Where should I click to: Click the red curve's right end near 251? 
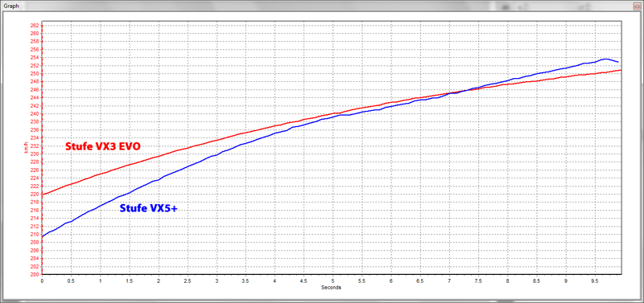point(620,70)
